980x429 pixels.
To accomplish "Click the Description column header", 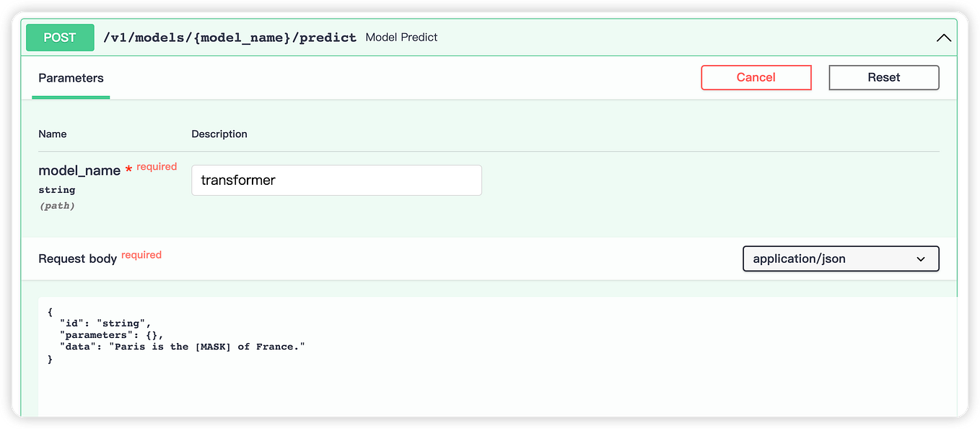I will pos(219,134).
